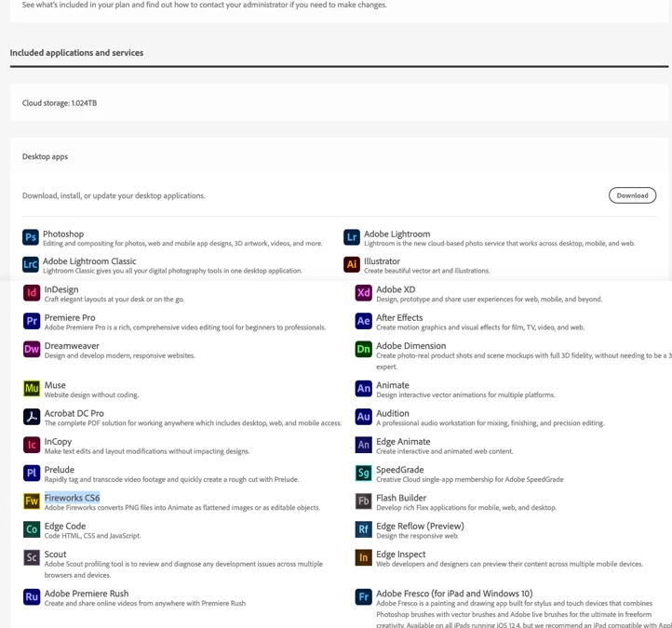Click the Photoshop Ps icon

tap(31, 237)
